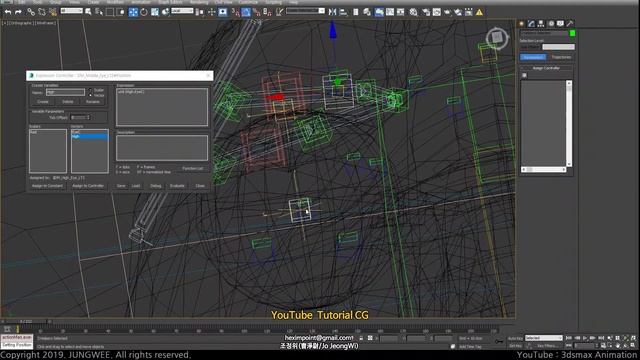Toggle the Angle Snap icon
The width and height of the screenshot is (640, 360).
point(246,12)
